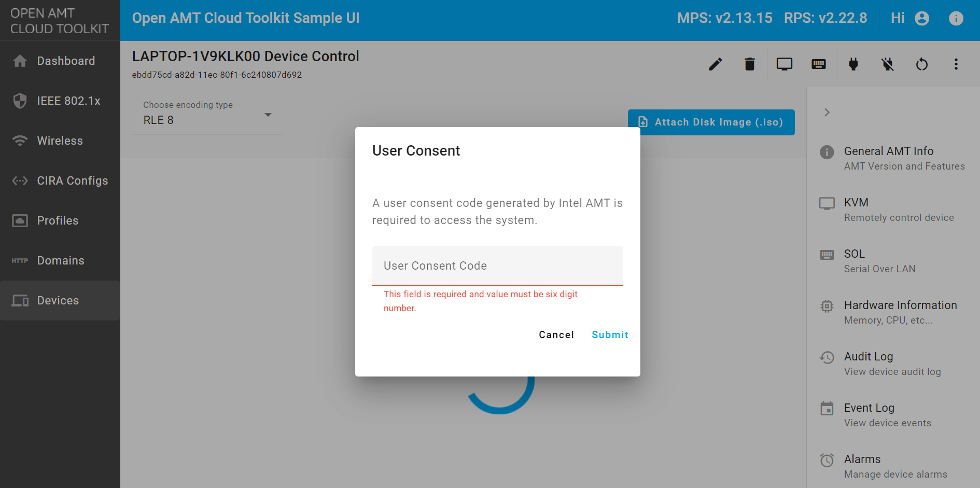Screen dimensions: 980x488
Task: Focus the User Consent Code input field
Action: click(497, 266)
